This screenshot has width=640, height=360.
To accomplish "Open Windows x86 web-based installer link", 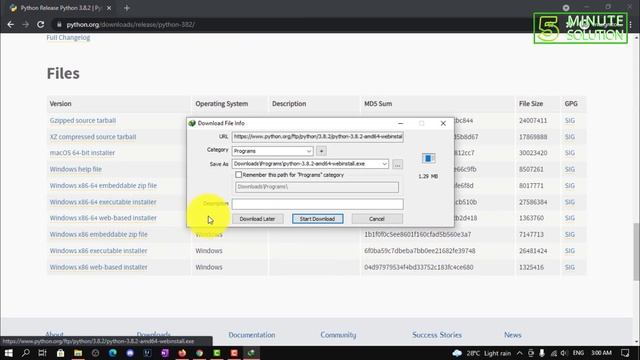I will click(98, 267).
